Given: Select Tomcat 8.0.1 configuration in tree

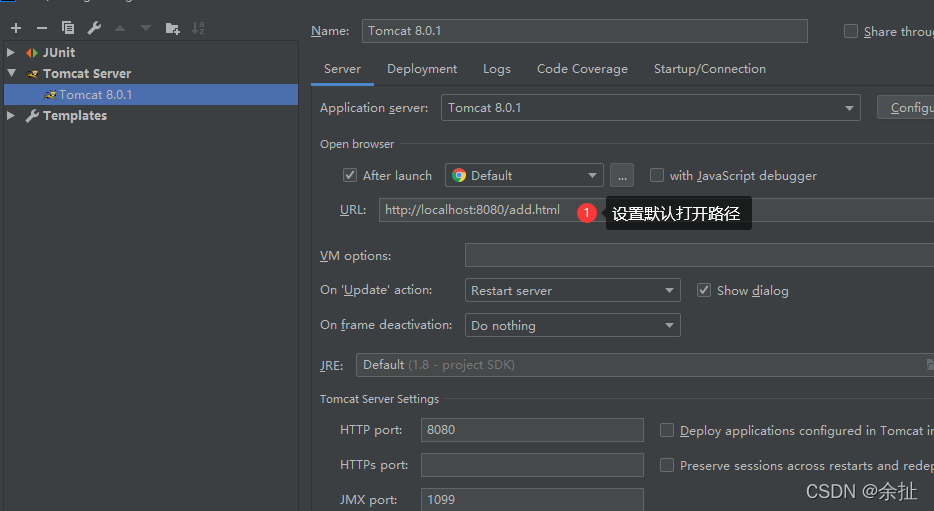Looking at the screenshot, I should point(151,95).
